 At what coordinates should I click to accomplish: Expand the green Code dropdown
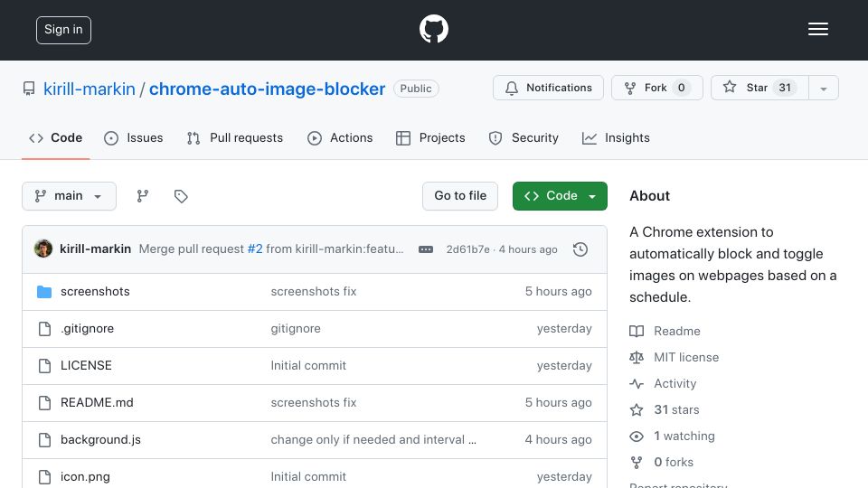560,196
